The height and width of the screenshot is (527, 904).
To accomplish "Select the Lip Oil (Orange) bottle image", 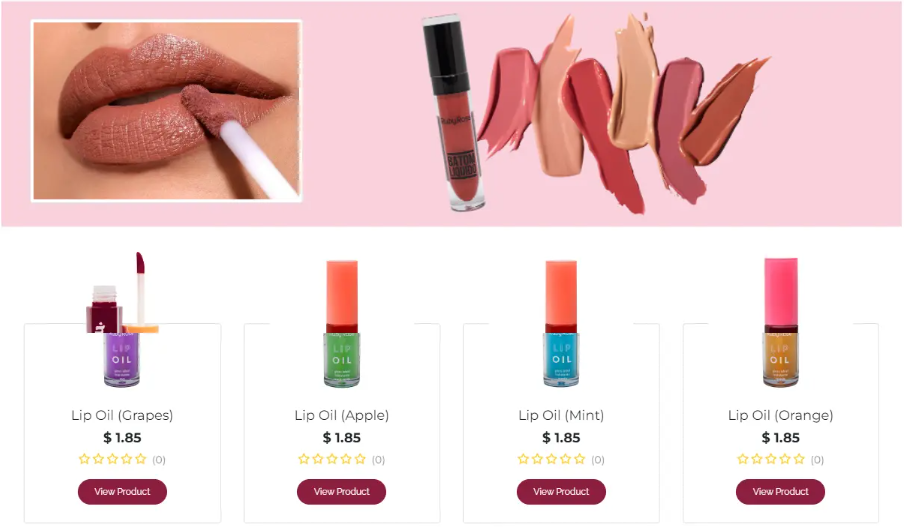I will [781, 322].
